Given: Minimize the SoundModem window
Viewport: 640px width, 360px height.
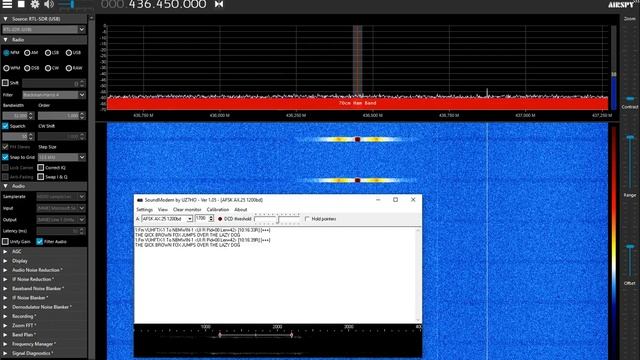Looking at the screenshot, I should pos(378,200).
